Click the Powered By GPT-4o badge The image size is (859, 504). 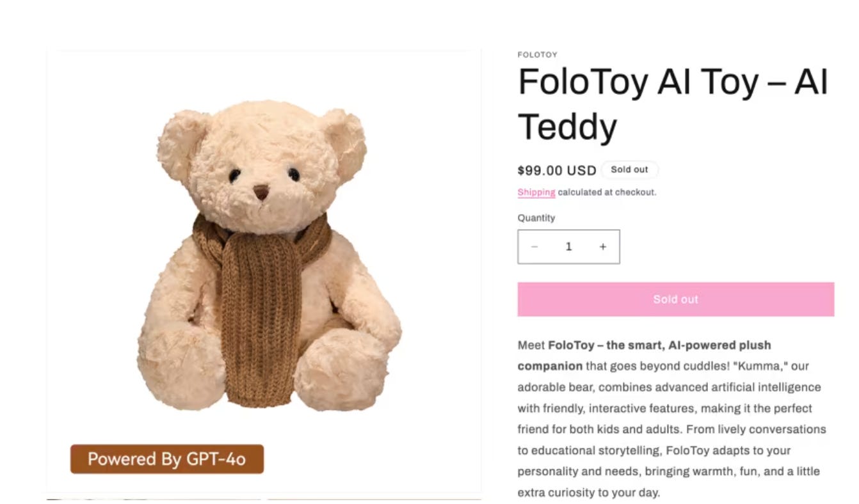coord(167,459)
